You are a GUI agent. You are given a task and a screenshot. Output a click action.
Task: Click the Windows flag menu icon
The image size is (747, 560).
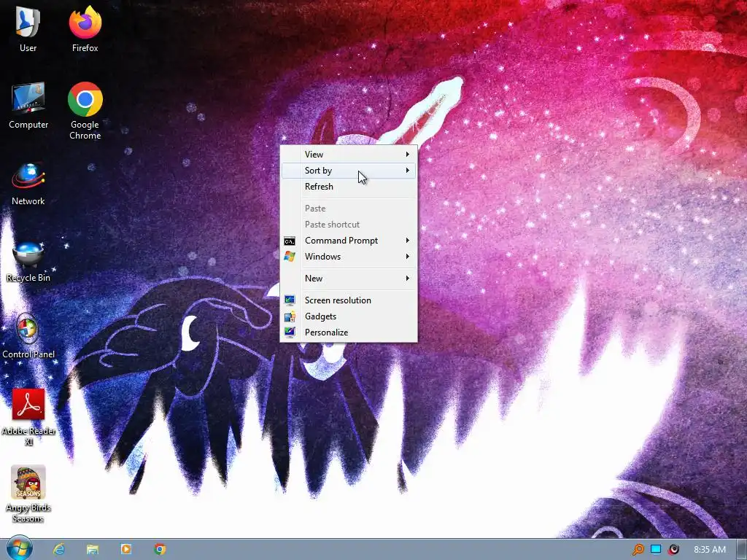click(x=289, y=257)
